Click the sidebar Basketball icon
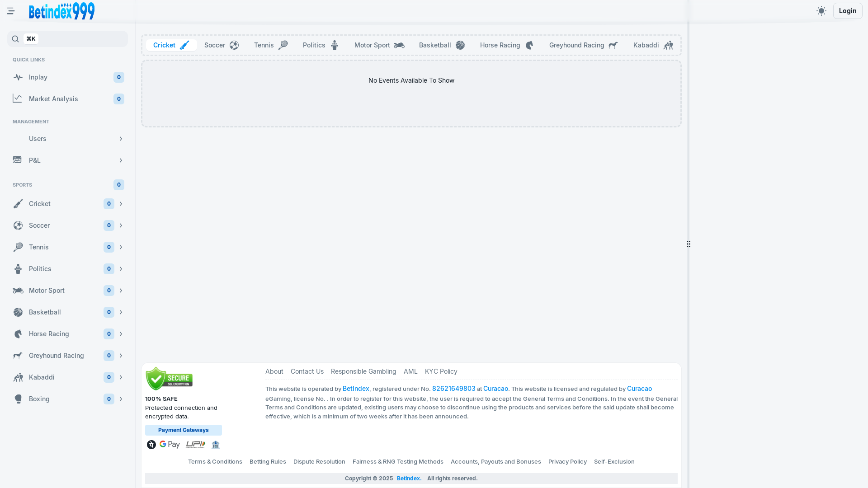Screen dimensions: 868x488 pos(18,312)
